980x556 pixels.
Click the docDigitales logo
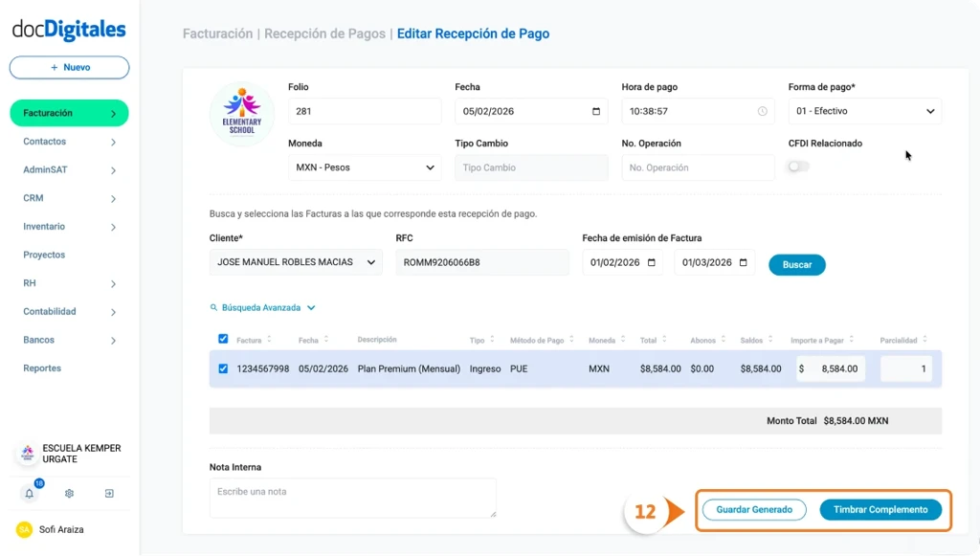tap(69, 30)
